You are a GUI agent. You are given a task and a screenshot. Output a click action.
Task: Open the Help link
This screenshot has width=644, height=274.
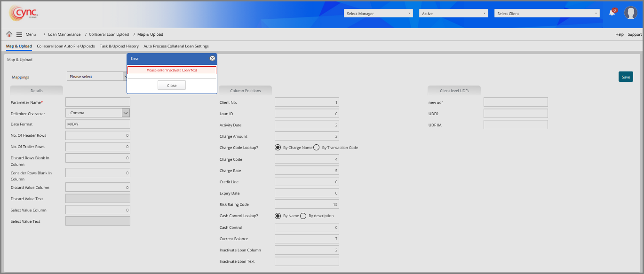tap(620, 34)
